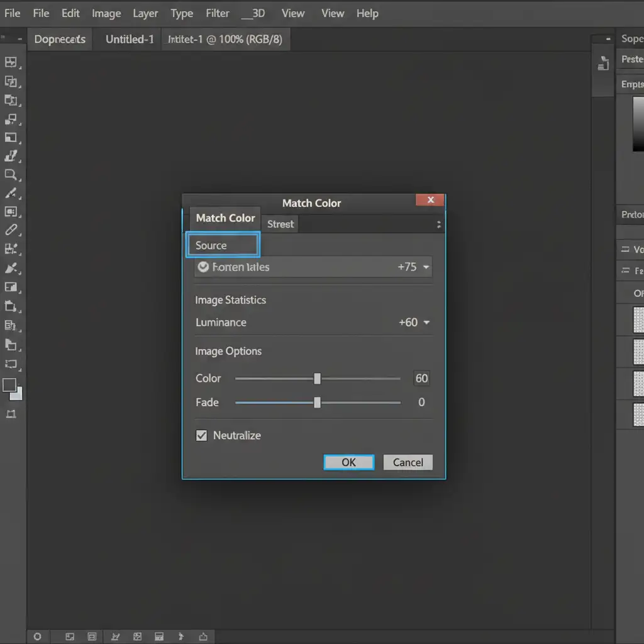644x644 pixels.
Task: Cancel the Match Color dialog
Action: [408, 462]
